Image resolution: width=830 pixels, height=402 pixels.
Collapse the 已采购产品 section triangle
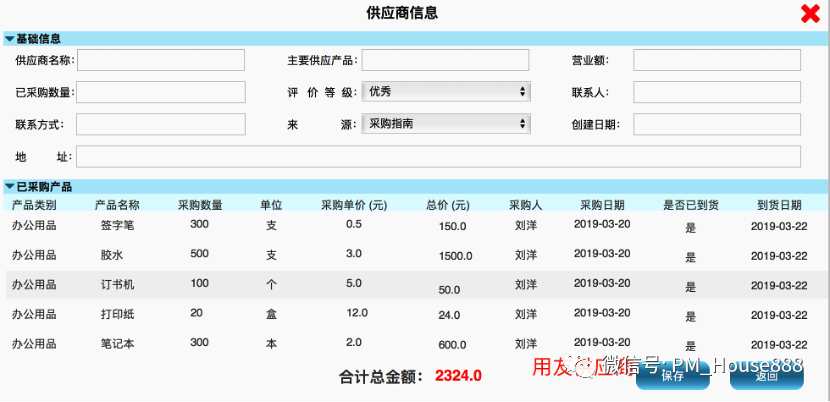(10, 187)
